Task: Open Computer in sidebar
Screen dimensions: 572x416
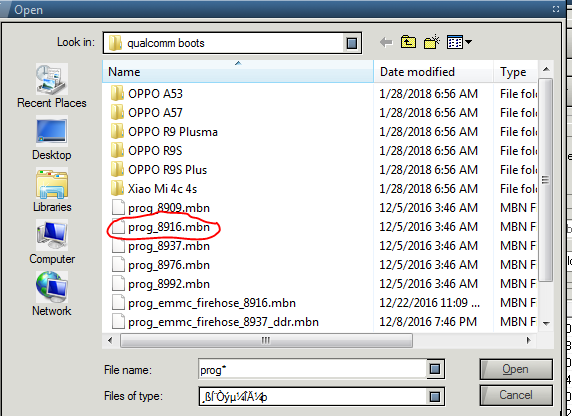Action: coord(52,243)
